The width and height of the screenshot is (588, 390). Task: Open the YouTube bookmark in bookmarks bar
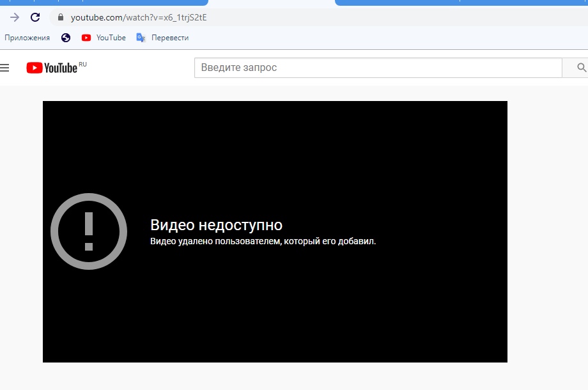[104, 38]
